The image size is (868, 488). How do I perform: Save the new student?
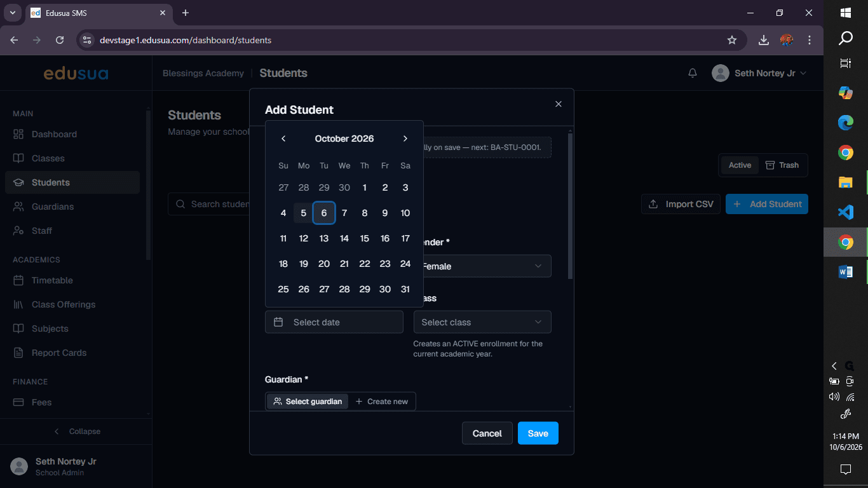click(x=538, y=433)
